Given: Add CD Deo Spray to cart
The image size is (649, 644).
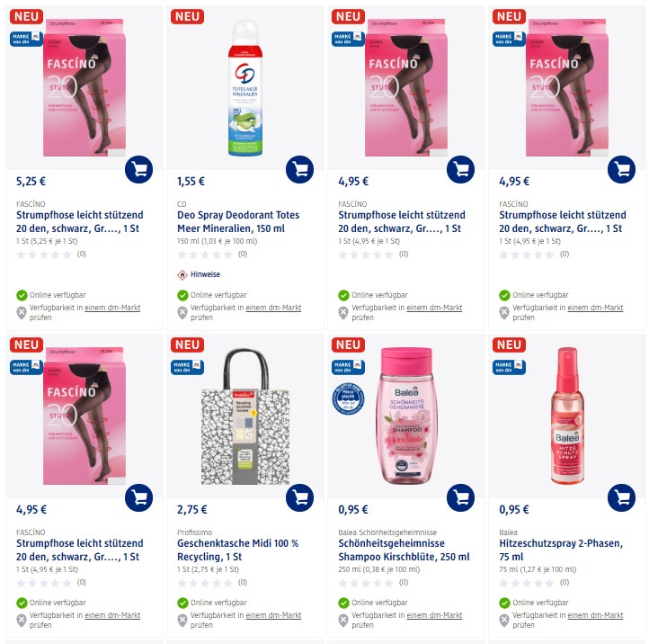Looking at the screenshot, I should pyautogui.click(x=299, y=169).
